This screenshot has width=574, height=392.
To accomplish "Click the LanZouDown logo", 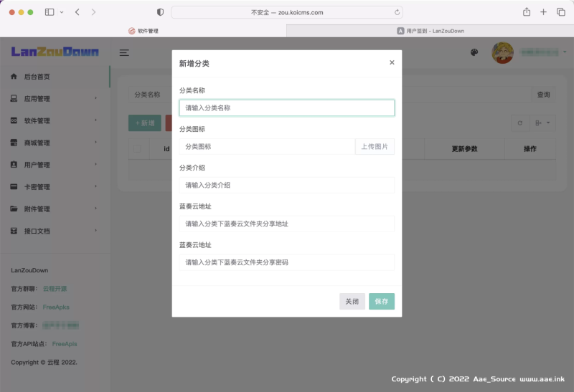I will click(x=55, y=52).
